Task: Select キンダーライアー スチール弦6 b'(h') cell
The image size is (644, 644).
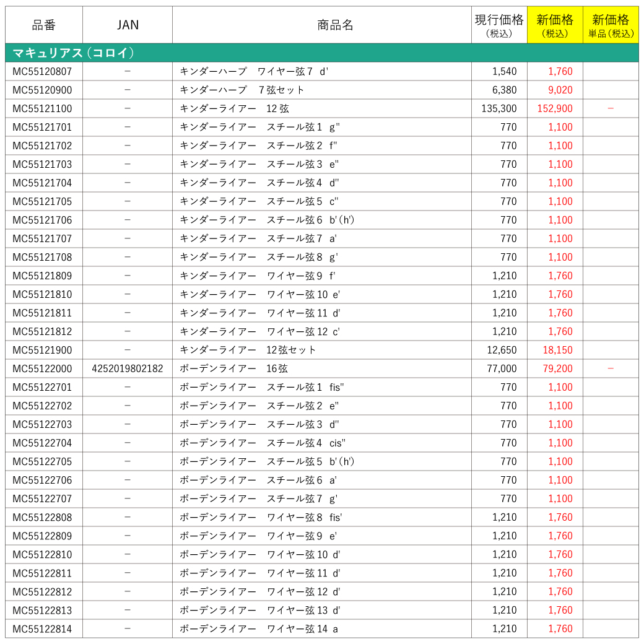Action: point(321,220)
